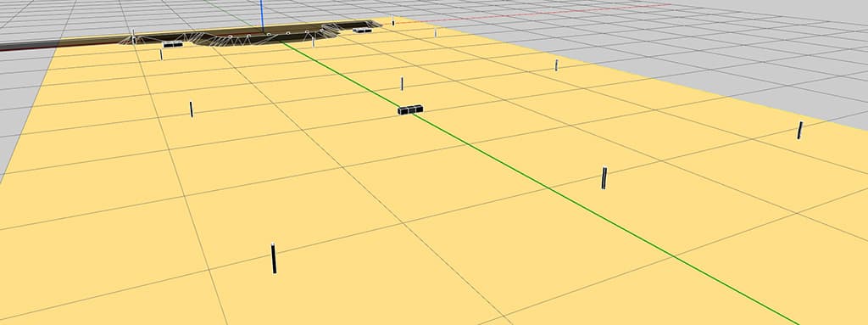Image resolution: width=868 pixels, height=325 pixels.
Task: Select the black segmented block on green axis
Action: (x=410, y=109)
